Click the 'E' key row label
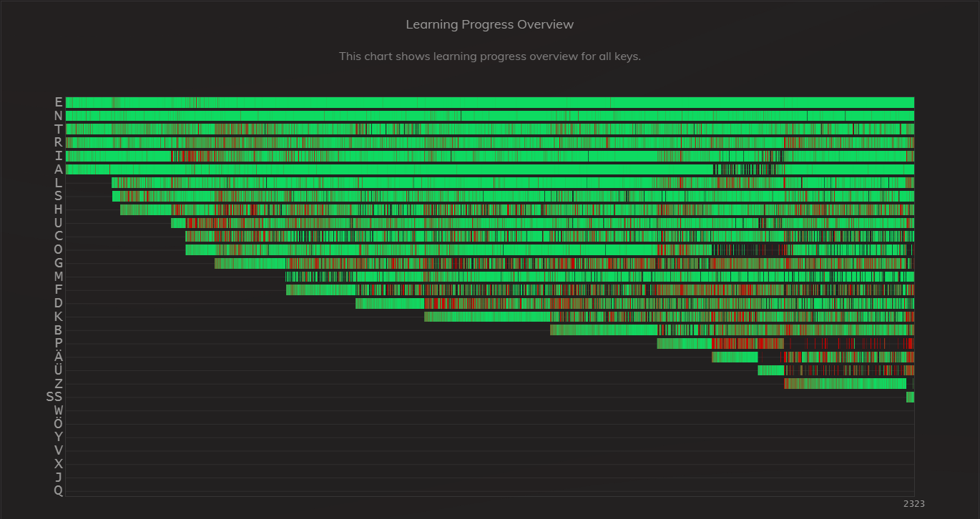This screenshot has height=519, width=980. point(58,102)
